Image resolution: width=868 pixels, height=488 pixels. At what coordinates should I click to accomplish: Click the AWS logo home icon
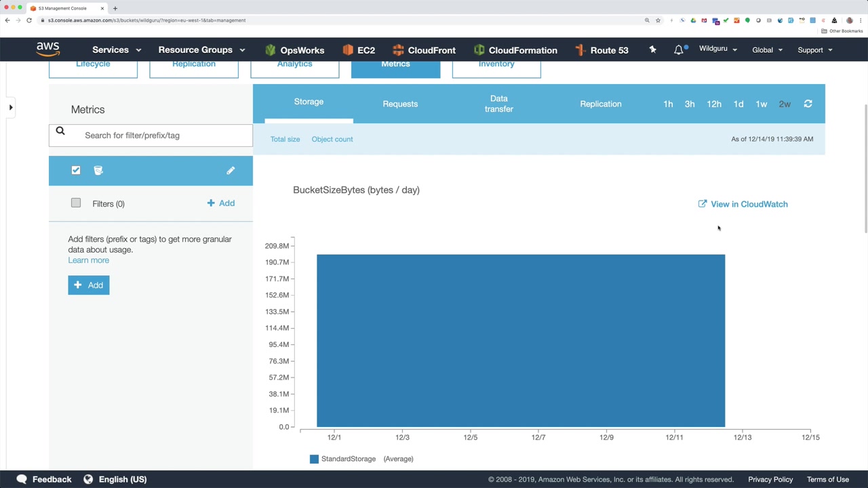(48, 49)
